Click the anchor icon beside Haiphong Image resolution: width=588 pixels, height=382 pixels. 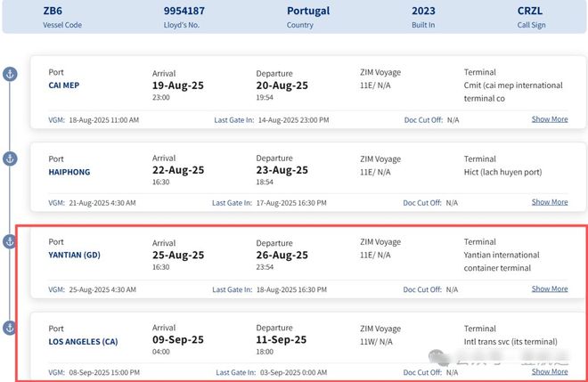point(10,158)
